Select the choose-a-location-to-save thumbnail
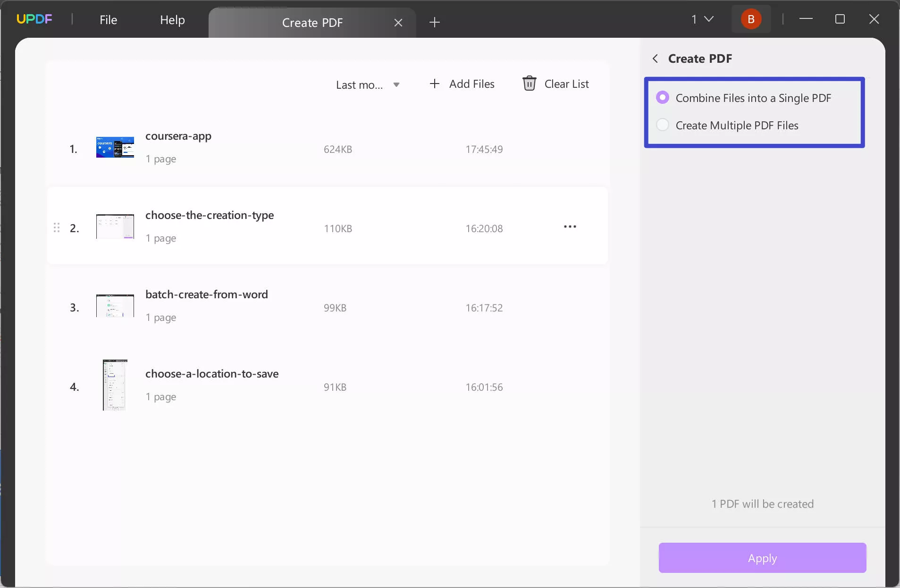This screenshot has width=900, height=588. coord(115,385)
